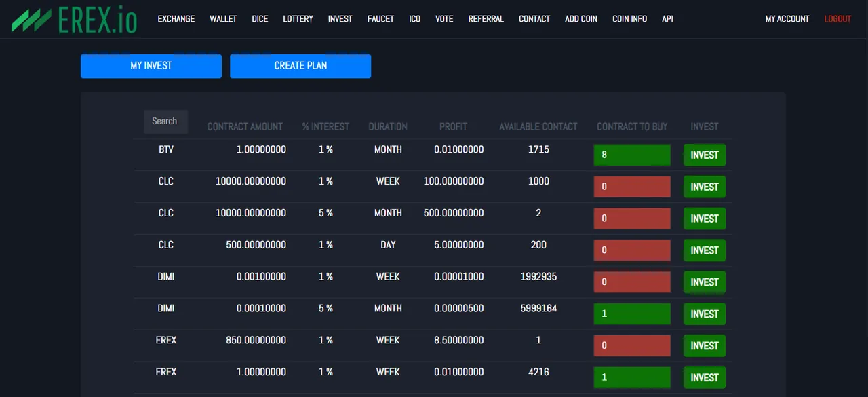Sort by DURATION column header
Viewport: 868px width, 397px height.
388,126
